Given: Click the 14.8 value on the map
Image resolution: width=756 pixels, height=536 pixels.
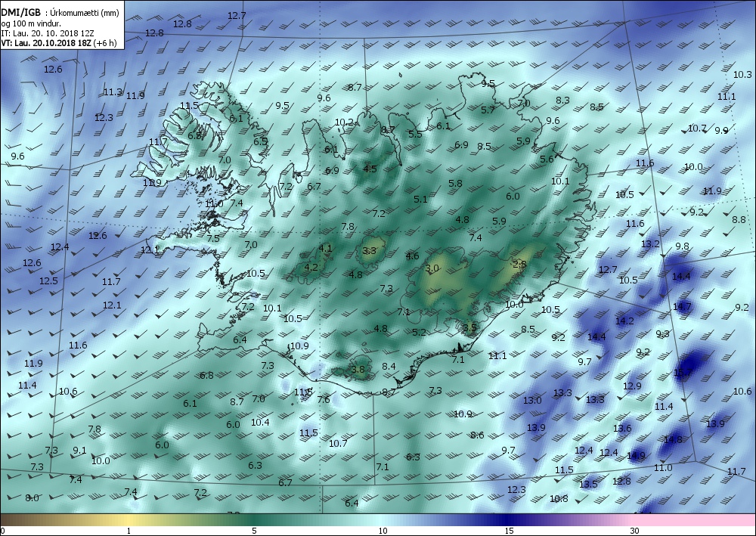Looking at the screenshot, I should point(673,439).
